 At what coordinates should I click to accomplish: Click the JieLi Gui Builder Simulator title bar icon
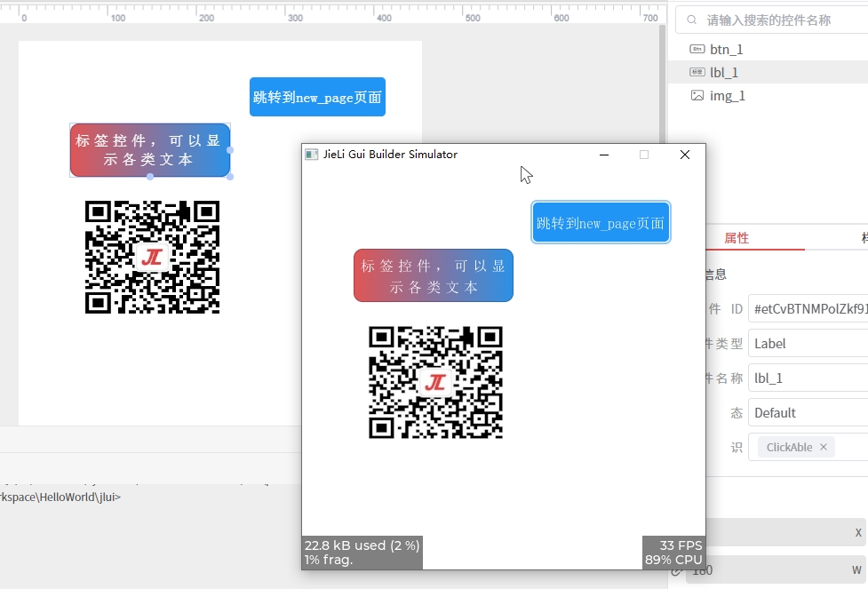click(312, 155)
